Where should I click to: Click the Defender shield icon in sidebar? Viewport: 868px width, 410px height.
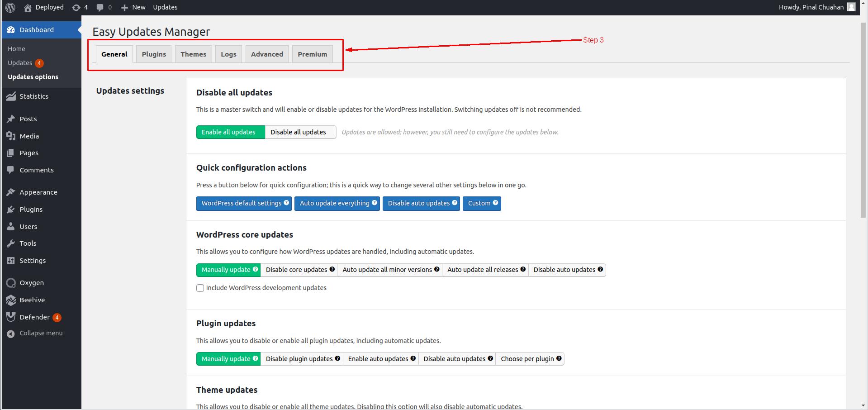[x=11, y=317]
